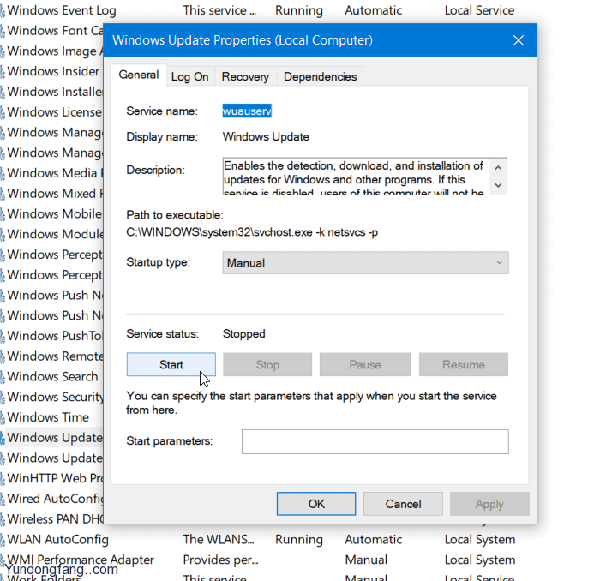
Task: Switch to the General tab
Action: 139,75
